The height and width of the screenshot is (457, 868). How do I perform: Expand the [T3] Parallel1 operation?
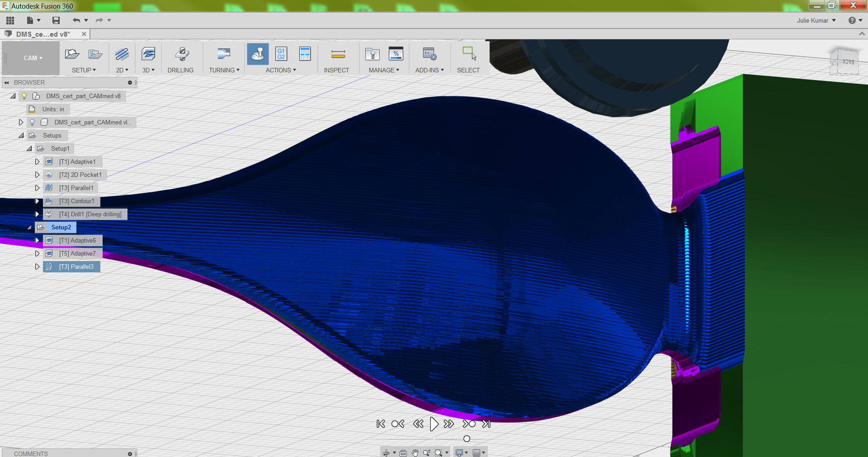(37, 188)
